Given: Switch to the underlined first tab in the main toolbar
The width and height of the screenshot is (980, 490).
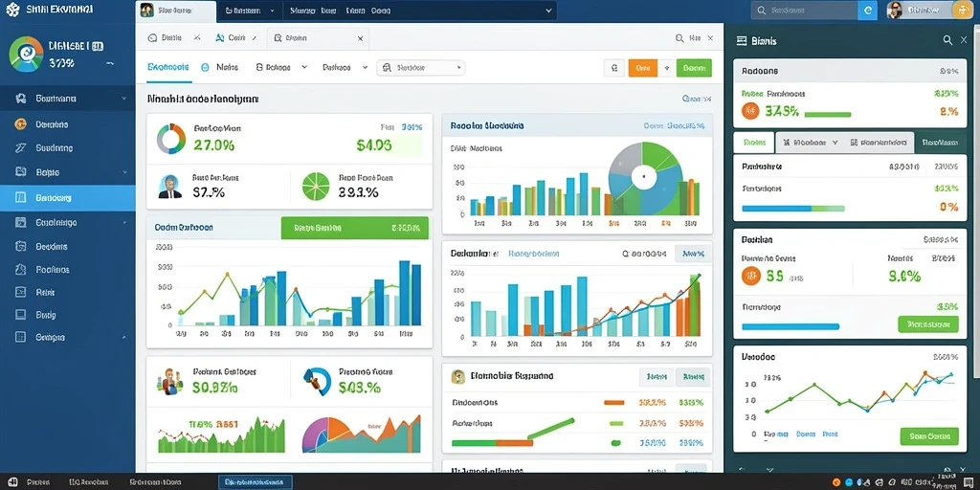Looking at the screenshot, I should [x=168, y=68].
